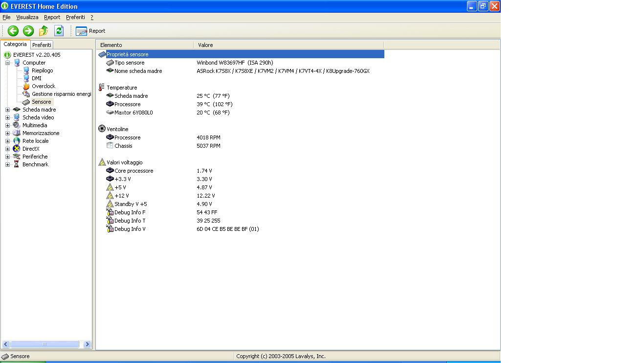The height and width of the screenshot is (363, 644).
Task: Click the tree's horizontal scrollbar right arrow
Action: [x=87, y=344]
